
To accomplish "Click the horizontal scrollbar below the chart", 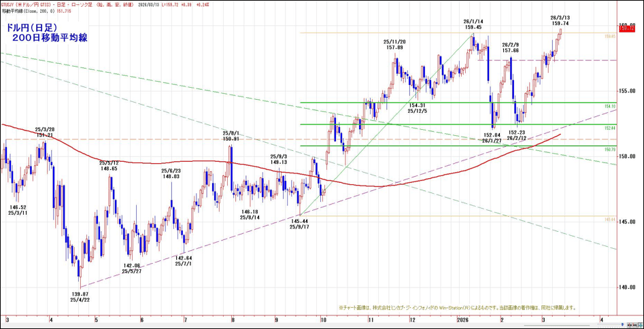I will coord(306,326).
